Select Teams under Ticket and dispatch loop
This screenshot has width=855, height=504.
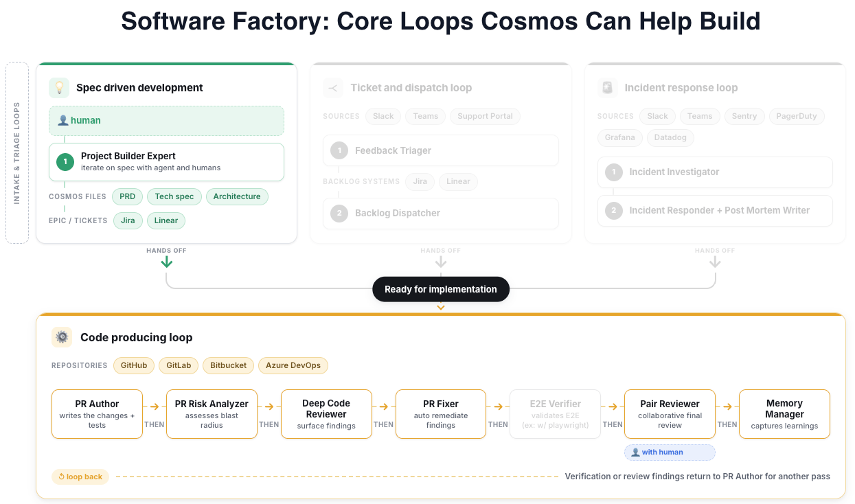[426, 116]
